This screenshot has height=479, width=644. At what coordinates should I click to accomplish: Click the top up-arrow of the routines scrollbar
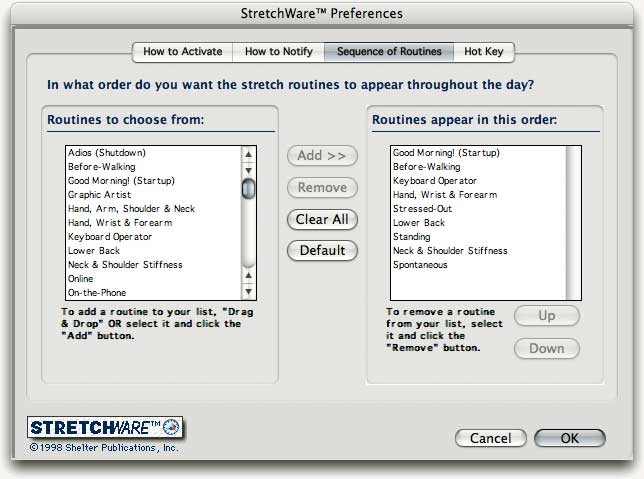(248, 154)
